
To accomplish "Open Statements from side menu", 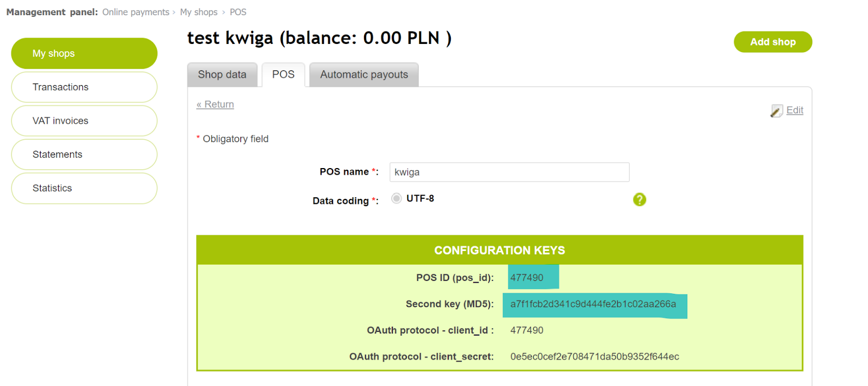I will (84, 155).
